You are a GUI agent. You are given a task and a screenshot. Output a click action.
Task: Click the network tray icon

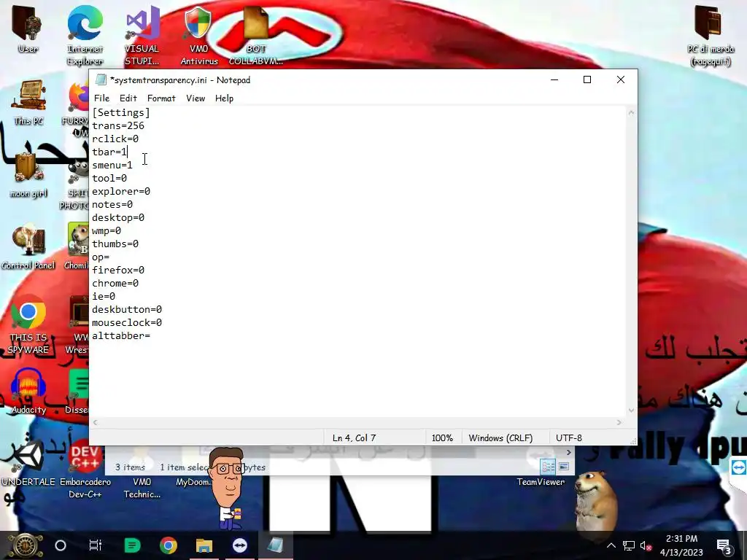coord(628,545)
